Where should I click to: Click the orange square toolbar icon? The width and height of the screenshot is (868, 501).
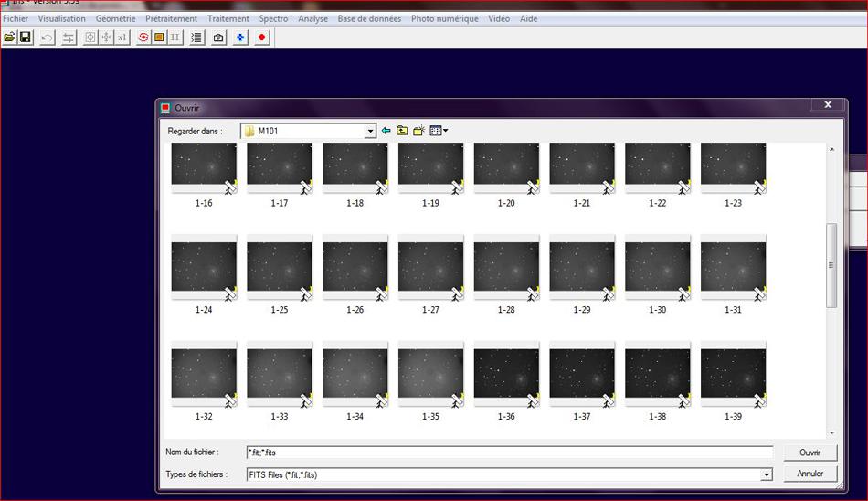[x=159, y=37]
